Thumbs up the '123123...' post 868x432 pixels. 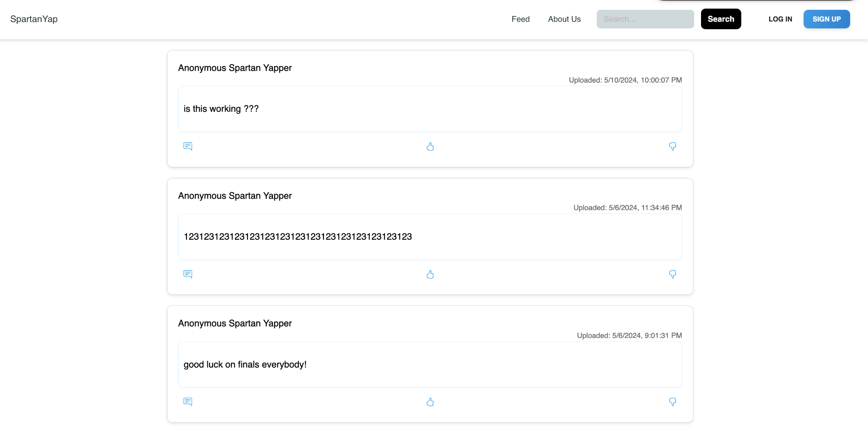[x=430, y=274]
